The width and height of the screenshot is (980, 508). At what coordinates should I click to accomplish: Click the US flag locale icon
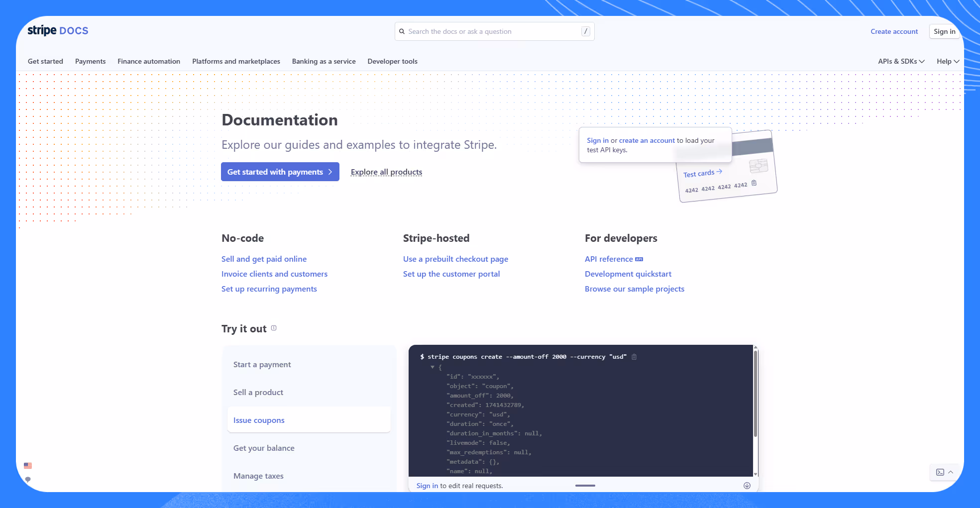tap(28, 466)
